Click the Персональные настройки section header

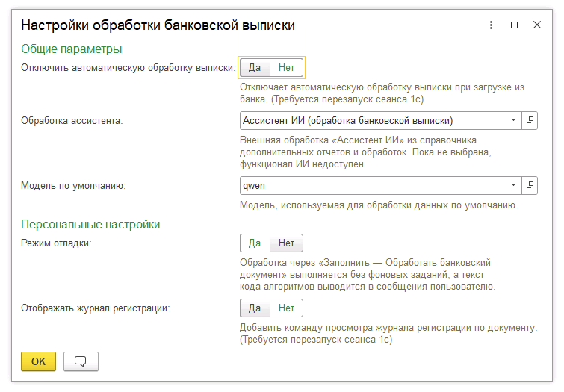point(90,225)
